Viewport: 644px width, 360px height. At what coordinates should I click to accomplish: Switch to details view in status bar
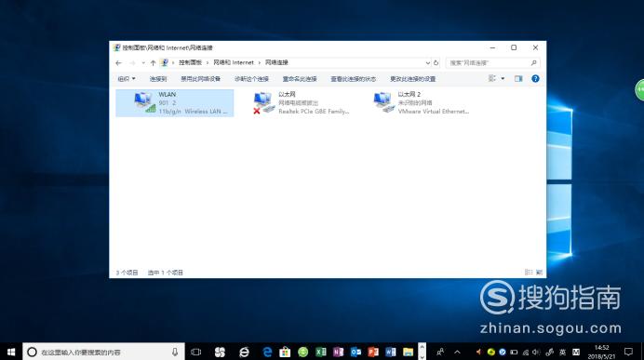coord(529,273)
